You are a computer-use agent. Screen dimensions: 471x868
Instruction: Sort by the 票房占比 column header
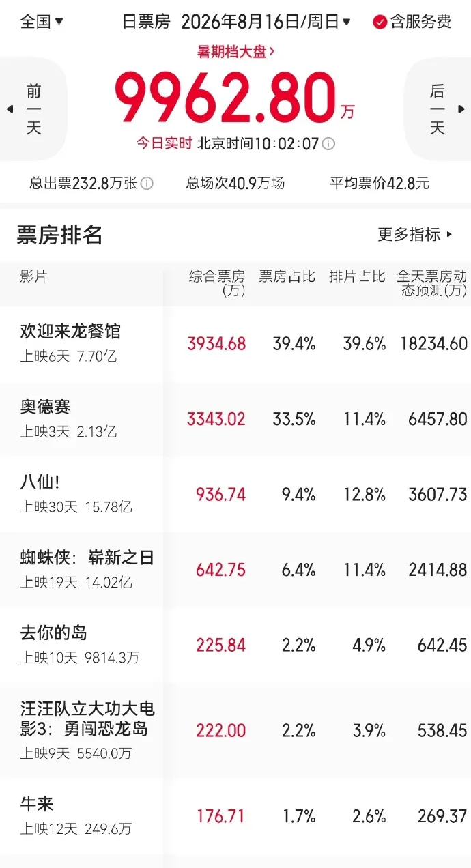(287, 276)
